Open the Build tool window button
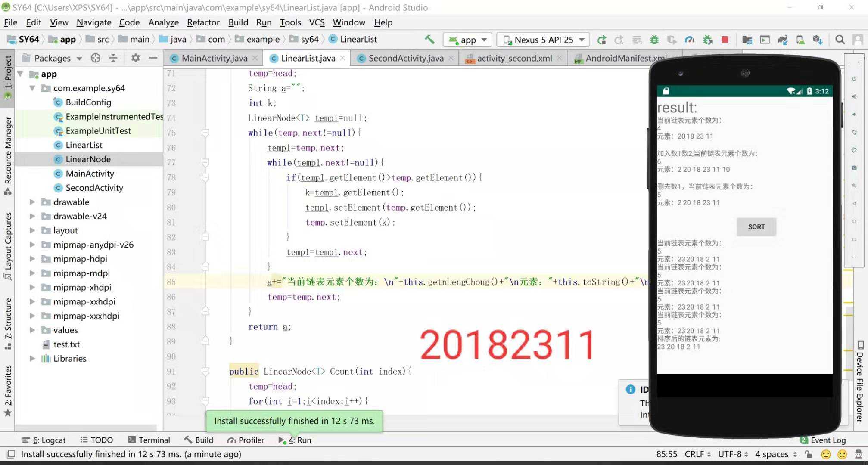The width and height of the screenshot is (868, 465). (199, 440)
